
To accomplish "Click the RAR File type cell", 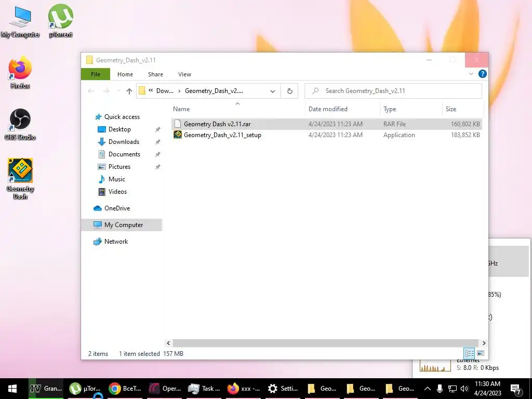I will (x=394, y=124).
